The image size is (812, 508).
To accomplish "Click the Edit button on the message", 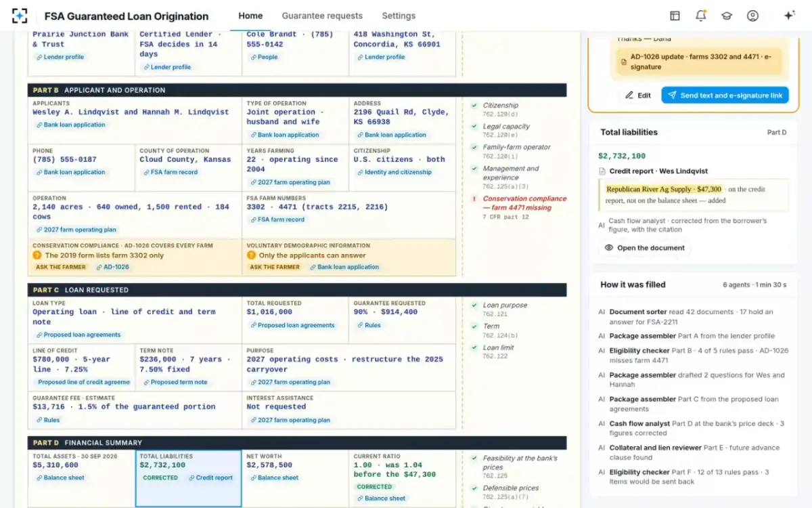I will pos(638,96).
